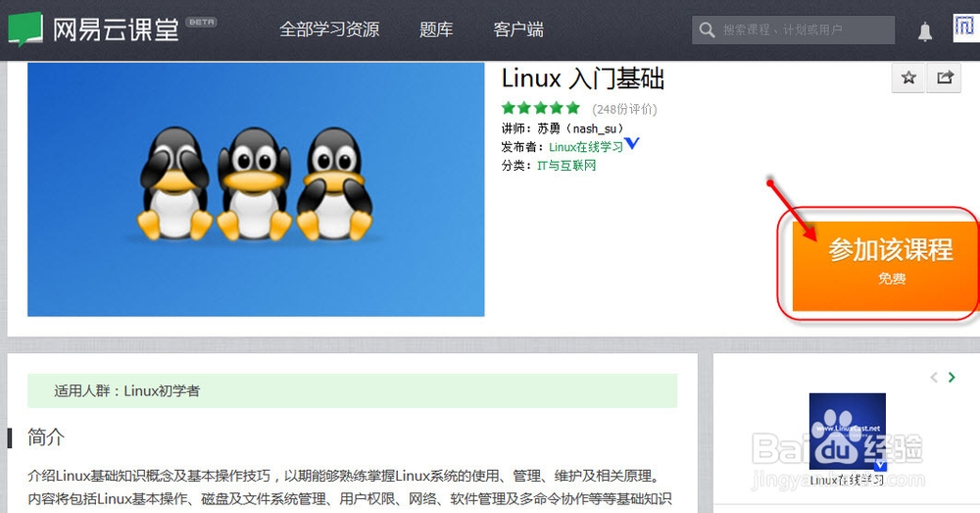Screen dimensions: 980x513
Task: Open 客户端 menu item
Action: coord(518,29)
